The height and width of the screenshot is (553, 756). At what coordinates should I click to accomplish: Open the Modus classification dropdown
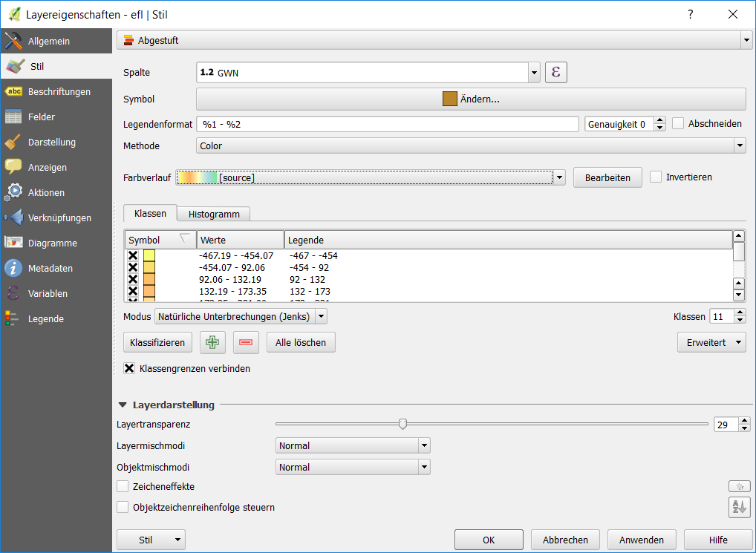[x=241, y=317]
